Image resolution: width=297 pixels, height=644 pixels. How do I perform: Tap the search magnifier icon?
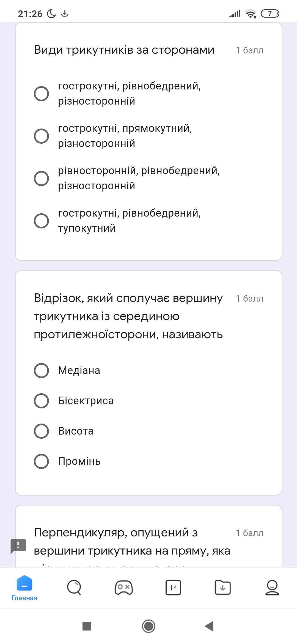[74, 587]
